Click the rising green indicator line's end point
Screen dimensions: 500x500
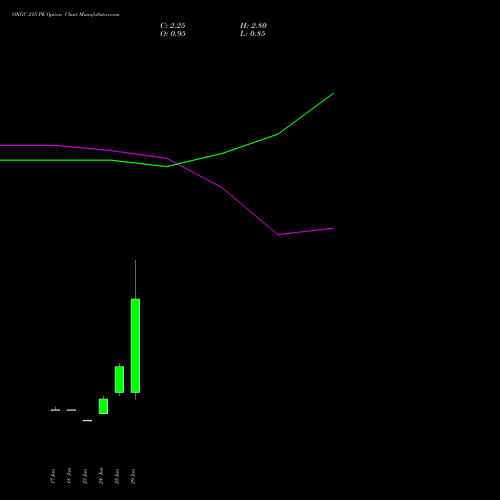coord(333,94)
